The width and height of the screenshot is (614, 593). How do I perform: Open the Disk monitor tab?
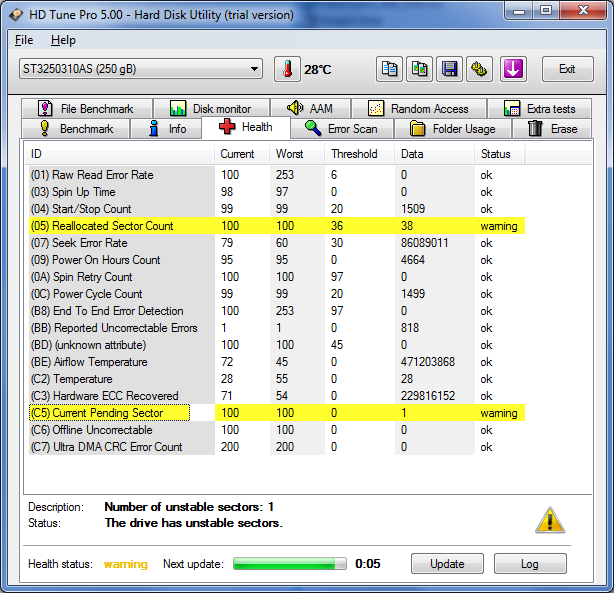coord(210,109)
